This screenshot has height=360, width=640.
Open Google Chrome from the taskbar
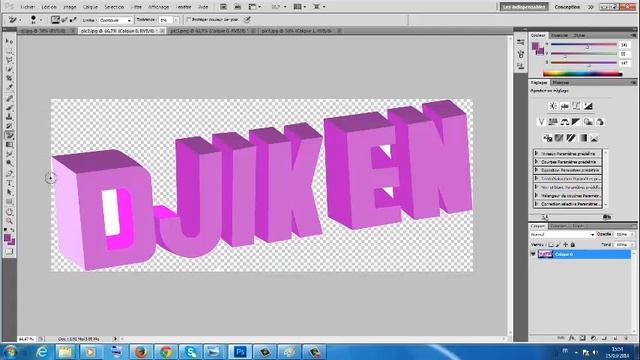166,351
